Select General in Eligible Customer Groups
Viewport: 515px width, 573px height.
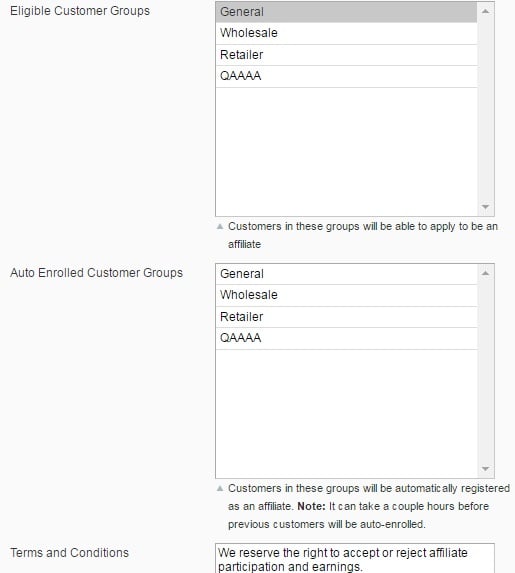point(346,12)
